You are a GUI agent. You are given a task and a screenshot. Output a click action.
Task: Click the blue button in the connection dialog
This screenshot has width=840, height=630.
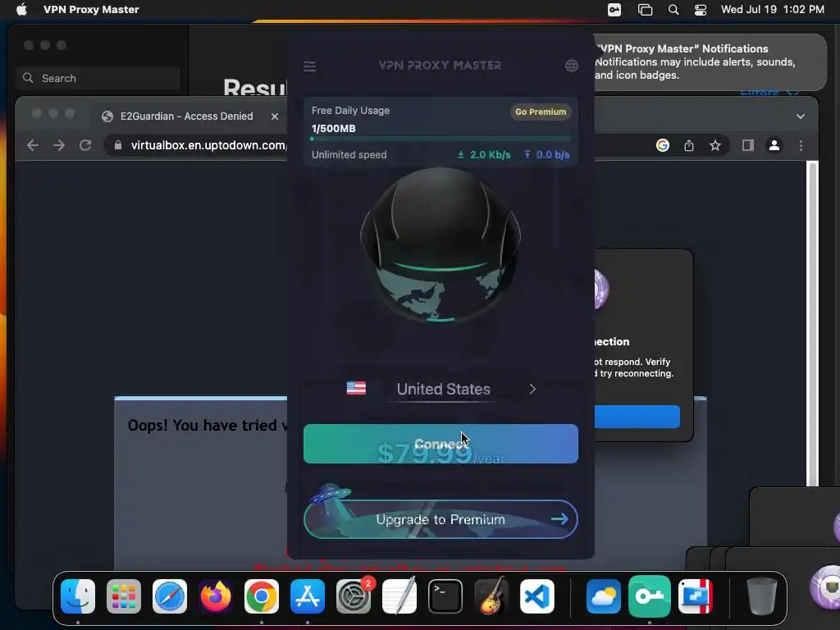click(x=637, y=416)
